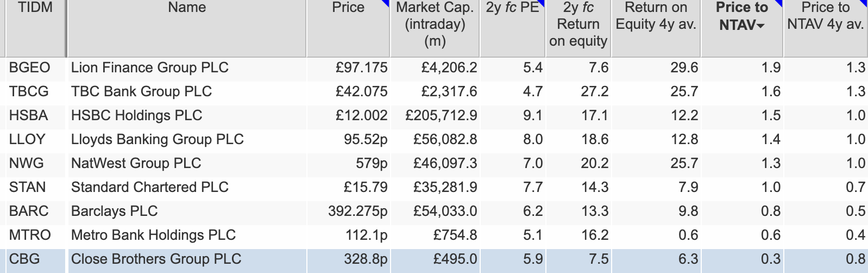
Task: Click Return on Equity 4y av. header
Action: tap(656, 16)
